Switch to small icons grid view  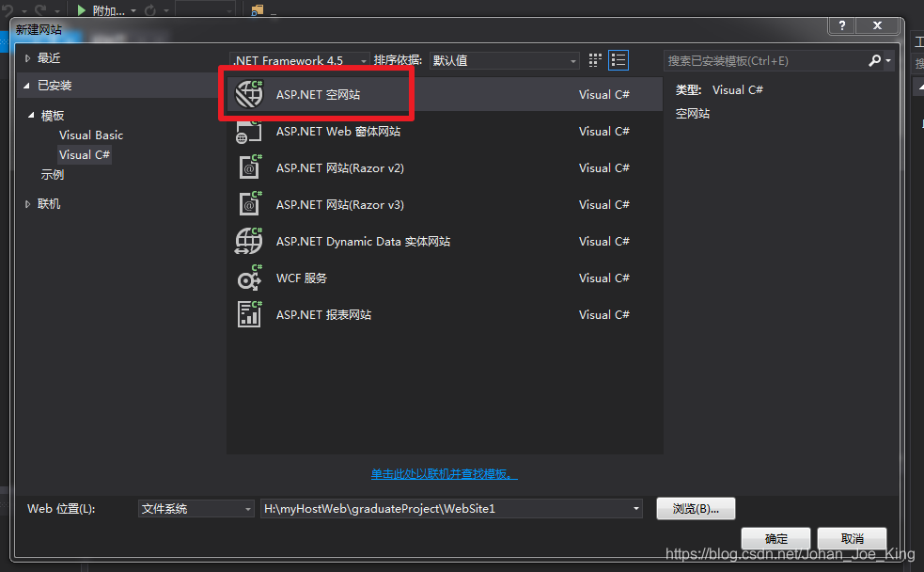pos(595,60)
